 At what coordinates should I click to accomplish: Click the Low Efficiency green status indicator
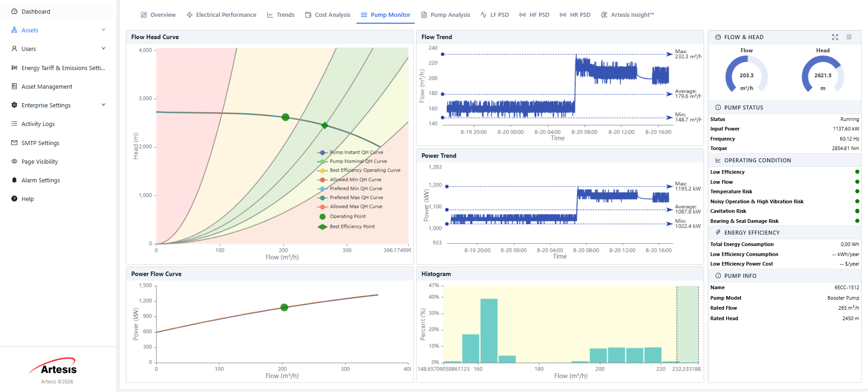pyautogui.click(x=857, y=172)
